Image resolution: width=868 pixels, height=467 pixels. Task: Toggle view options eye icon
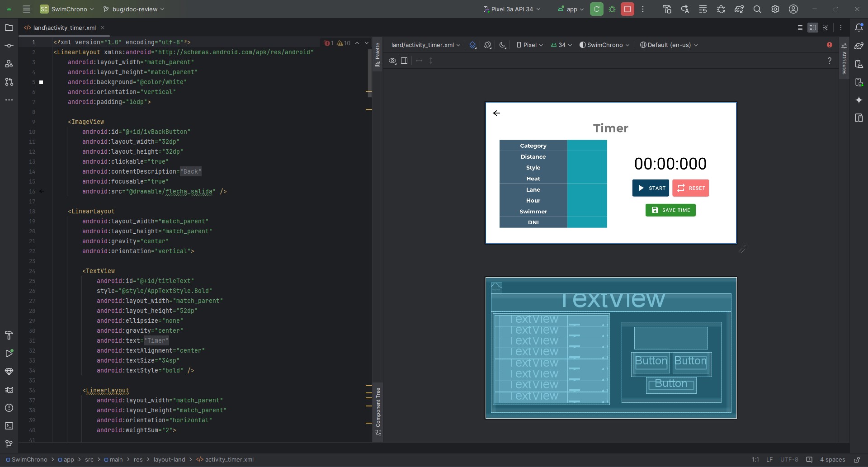tap(392, 61)
